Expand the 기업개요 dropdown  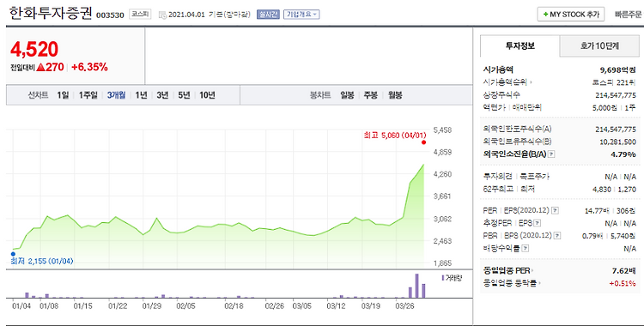301,15
